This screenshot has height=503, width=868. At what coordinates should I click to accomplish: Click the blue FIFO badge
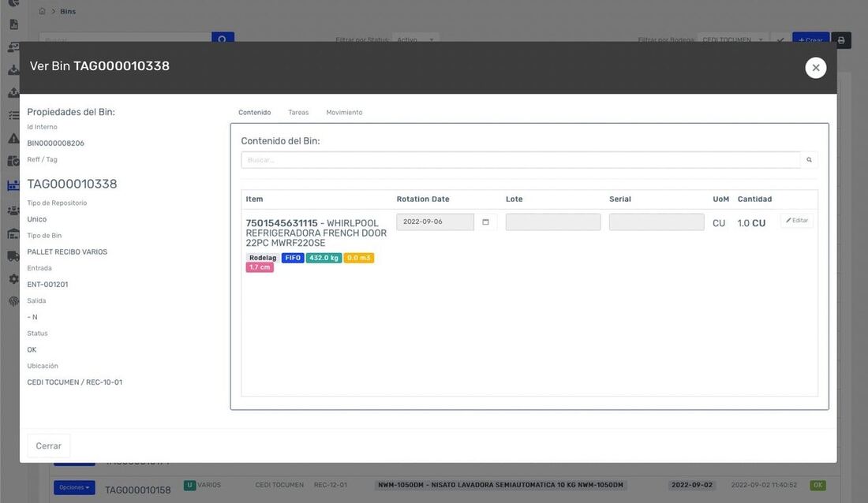pyautogui.click(x=293, y=258)
